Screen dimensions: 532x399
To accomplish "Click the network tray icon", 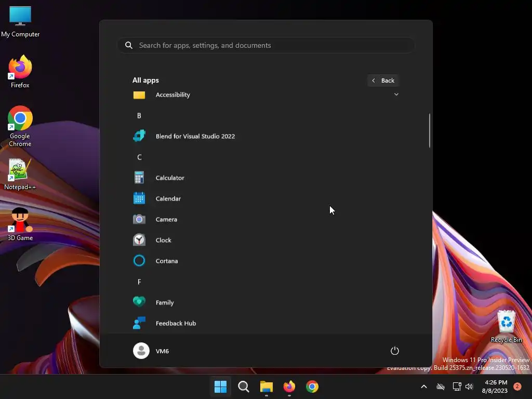I will pyautogui.click(x=457, y=387).
